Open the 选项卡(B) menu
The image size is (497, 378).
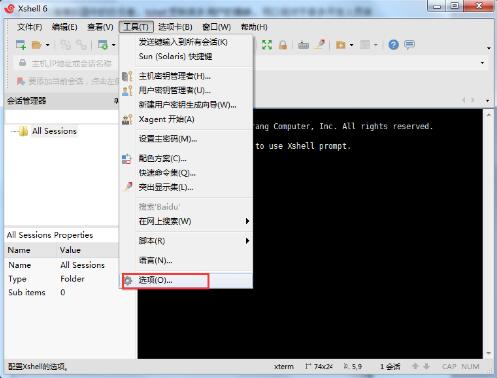(x=175, y=27)
